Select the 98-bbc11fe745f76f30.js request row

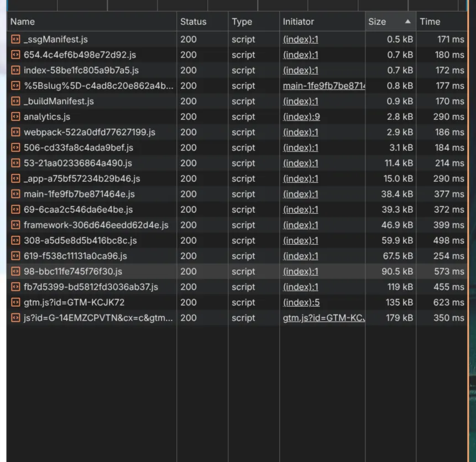pos(237,271)
